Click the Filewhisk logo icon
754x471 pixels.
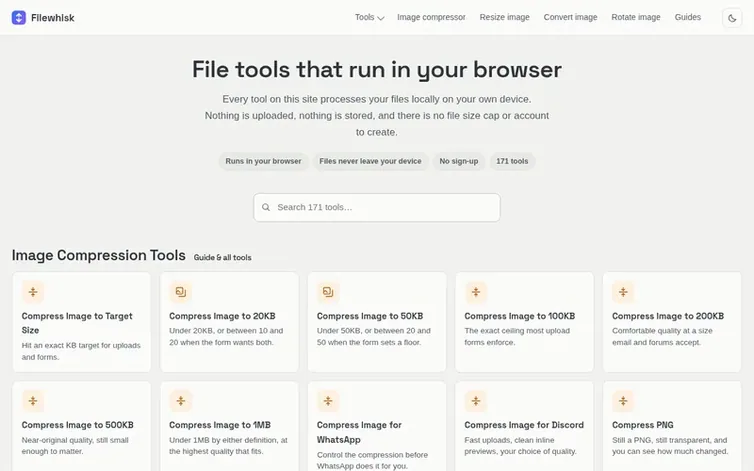[x=19, y=18]
